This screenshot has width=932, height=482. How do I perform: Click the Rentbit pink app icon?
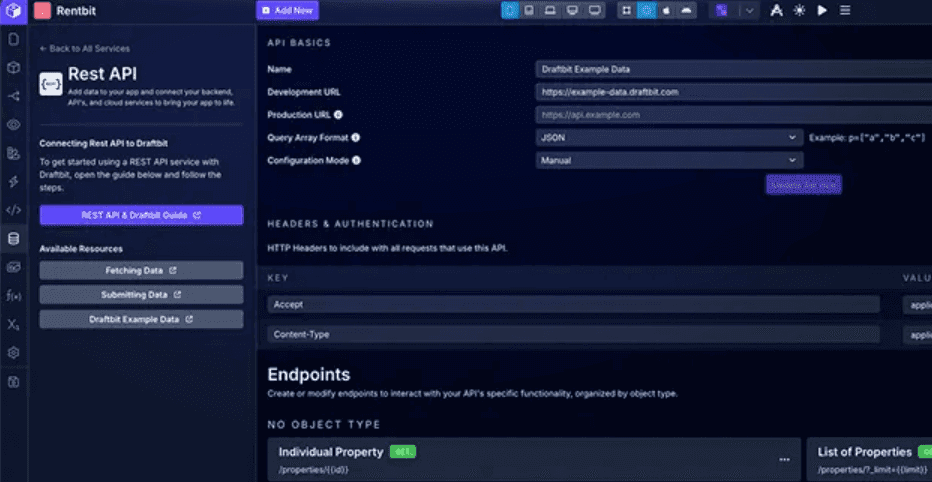coord(42,11)
